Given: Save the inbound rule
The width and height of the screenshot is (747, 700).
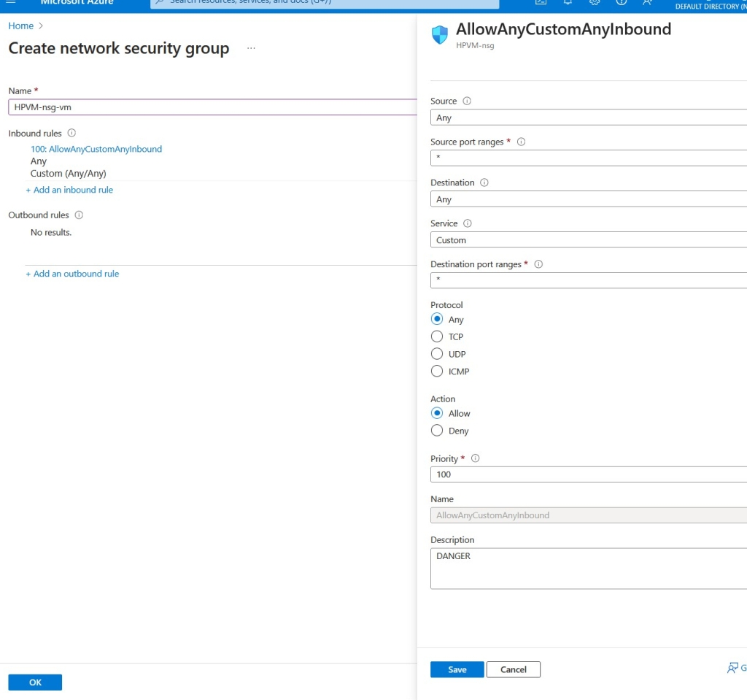Looking at the screenshot, I should click(457, 669).
